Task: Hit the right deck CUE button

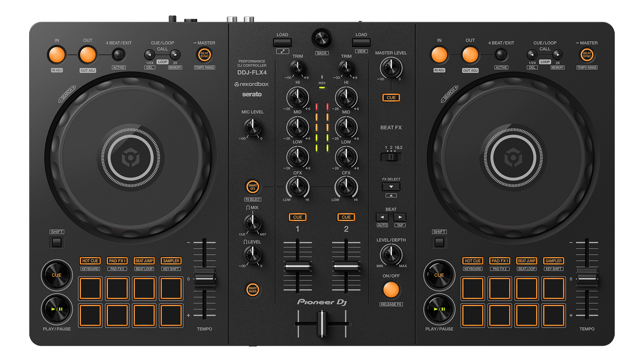Action: [439, 275]
